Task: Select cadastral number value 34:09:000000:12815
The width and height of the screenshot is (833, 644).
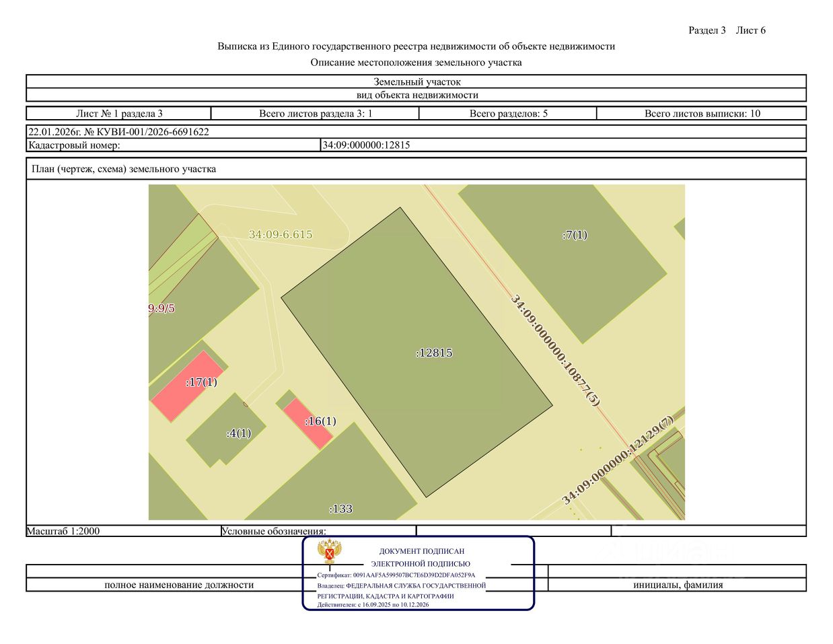Action: 366,145
